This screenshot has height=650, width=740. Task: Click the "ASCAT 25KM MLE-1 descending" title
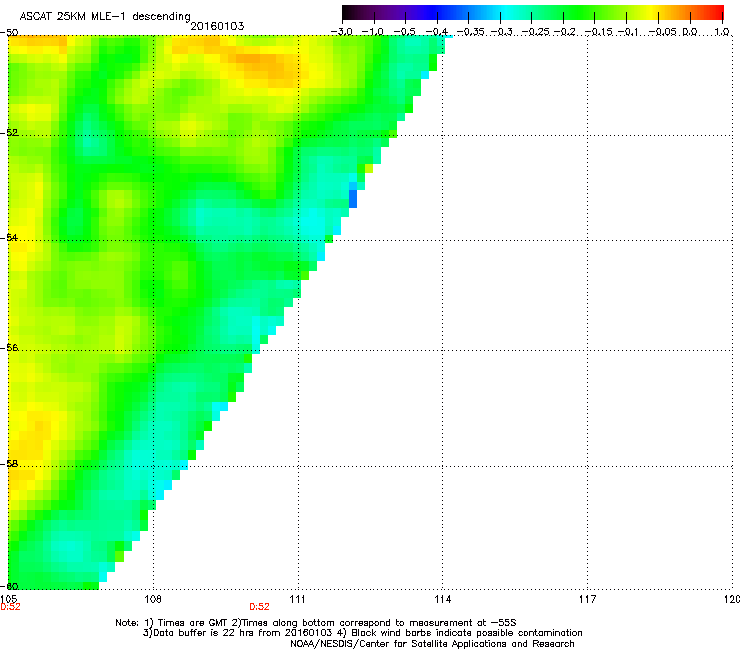click(x=105, y=16)
